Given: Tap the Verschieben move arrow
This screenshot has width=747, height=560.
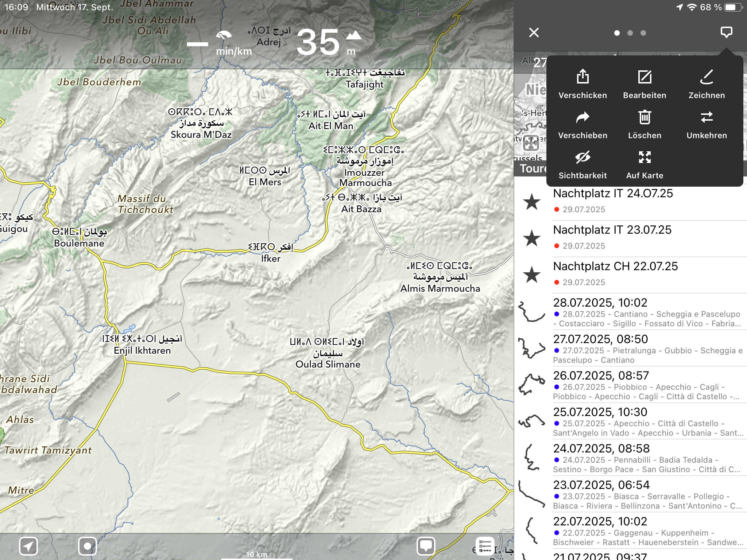Looking at the screenshot, I should coord(582,117).
